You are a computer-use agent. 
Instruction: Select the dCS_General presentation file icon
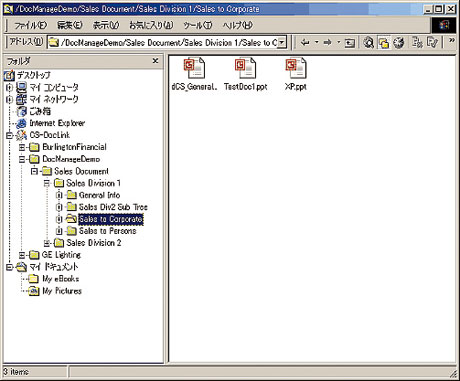(194, 68)
